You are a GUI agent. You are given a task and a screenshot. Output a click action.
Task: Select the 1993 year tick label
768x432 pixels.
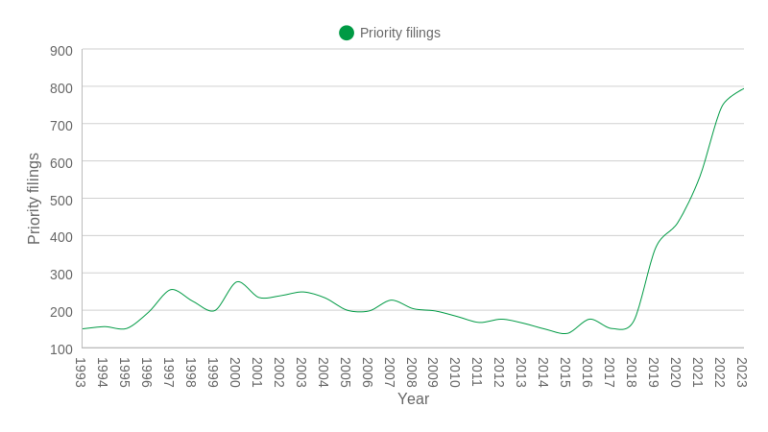click(x=82, y=372)
